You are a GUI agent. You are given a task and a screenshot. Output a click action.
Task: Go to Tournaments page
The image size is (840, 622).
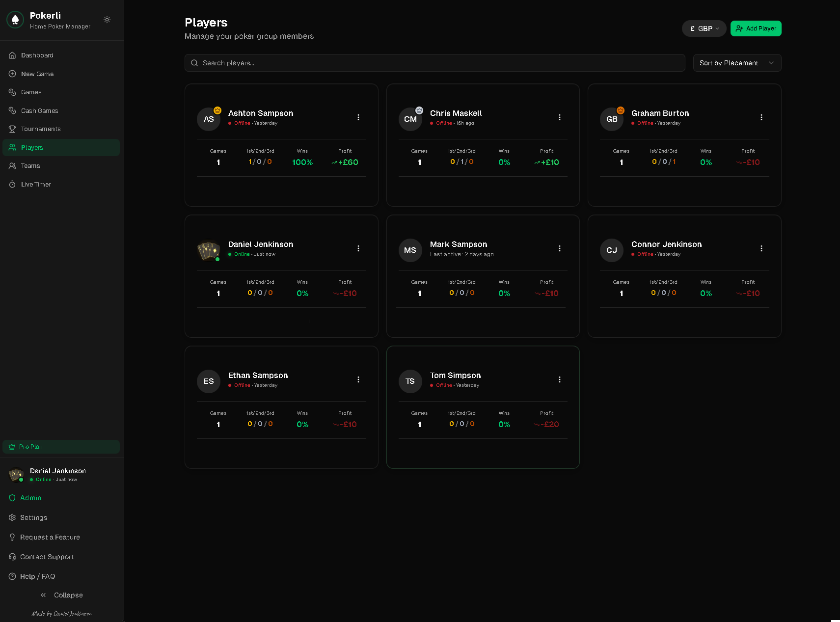(x=41, y=129)
